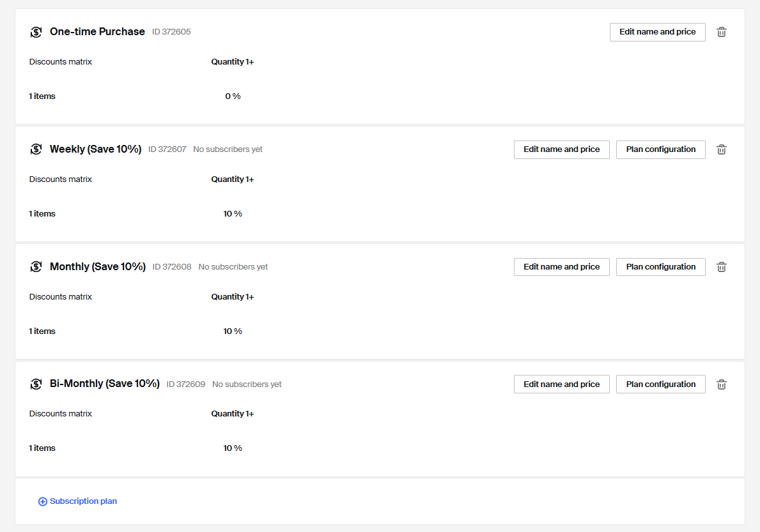Remove the Monthly (Save 10%) plan
This screenshot has width=760, height=532.
722,267
